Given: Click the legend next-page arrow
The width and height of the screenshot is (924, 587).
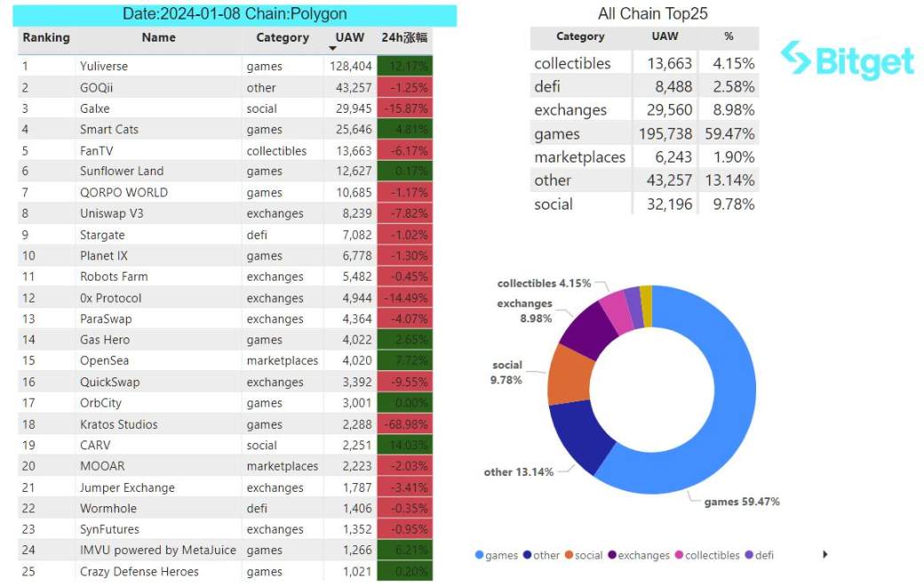Looking at the screenshot, I should [x=825, y=555].
